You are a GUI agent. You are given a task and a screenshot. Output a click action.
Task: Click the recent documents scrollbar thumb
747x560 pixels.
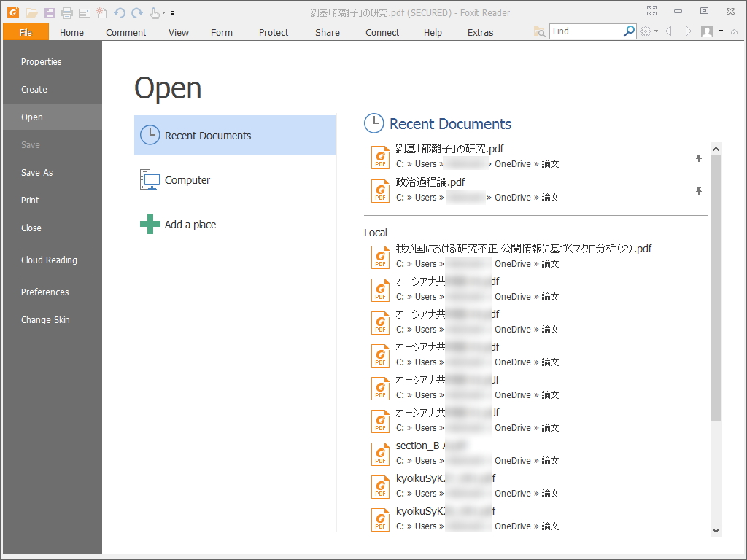(716, 287)
